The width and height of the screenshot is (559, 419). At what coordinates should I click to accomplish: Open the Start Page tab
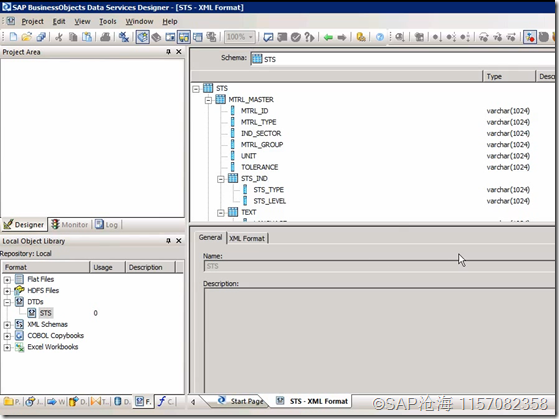(x=241, y=401)
